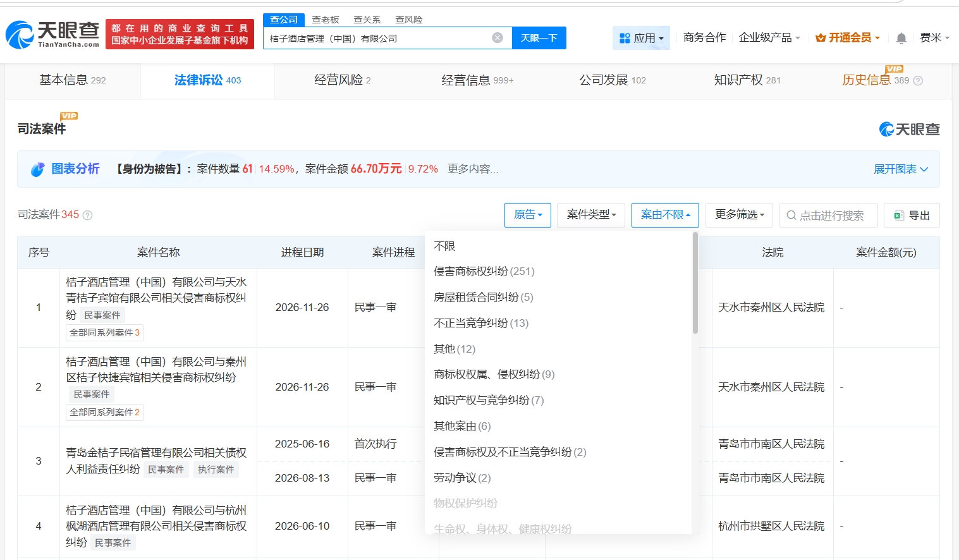The image size is (959, 560).
Task: Open 全部同系列案件 2 link
Action: (x=104, y=412)
